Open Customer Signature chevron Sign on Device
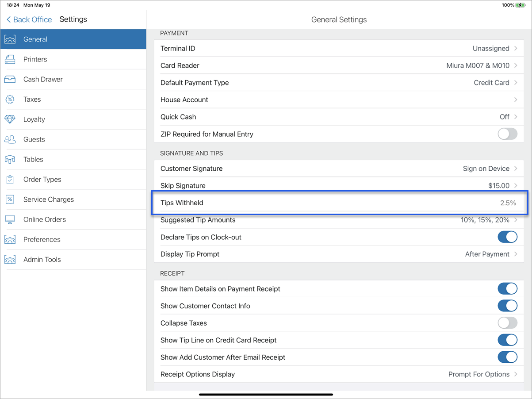This screenshot has height=399, width=532. click(x=516, y=169)
